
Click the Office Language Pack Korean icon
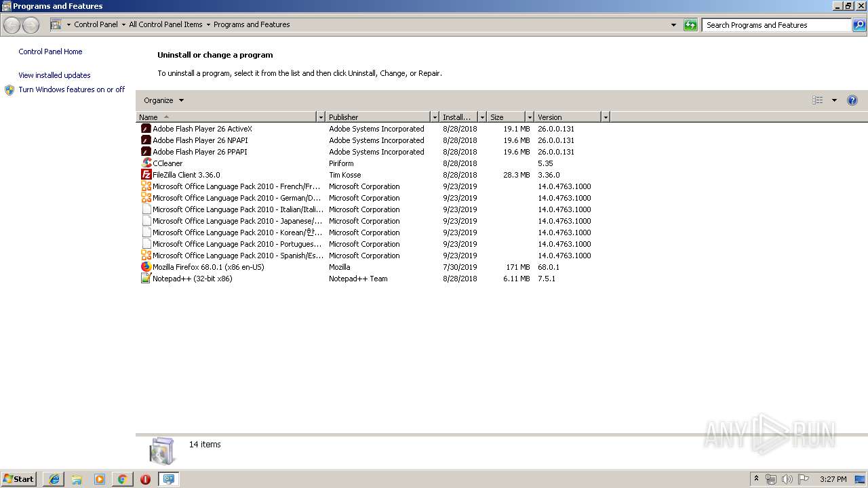pos(146,232)
